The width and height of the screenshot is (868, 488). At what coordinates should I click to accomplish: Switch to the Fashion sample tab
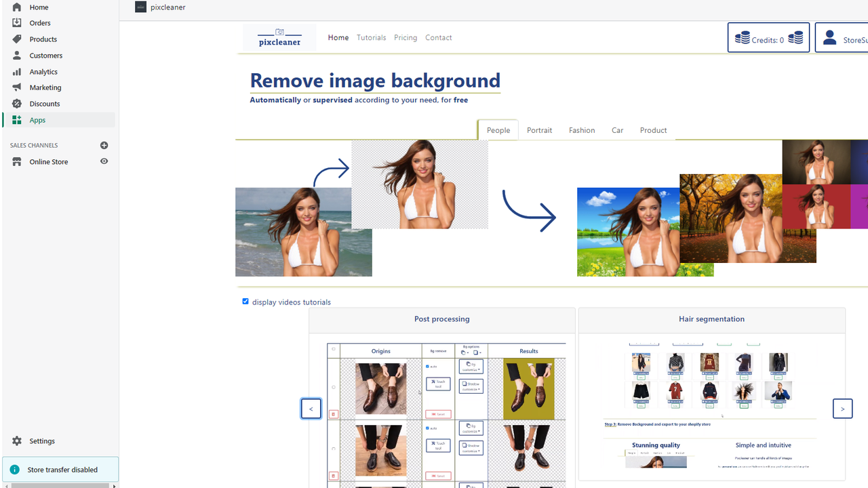coord(581,129)
